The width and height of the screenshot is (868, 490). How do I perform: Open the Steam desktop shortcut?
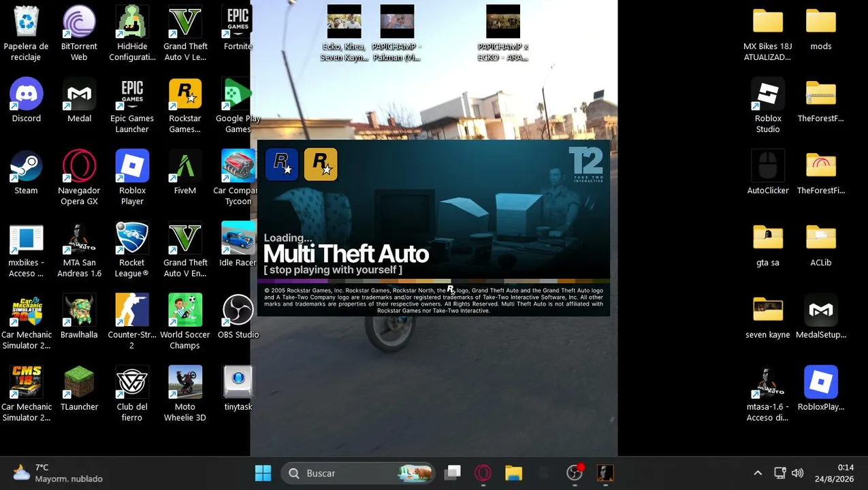click(x=26, y=172)
